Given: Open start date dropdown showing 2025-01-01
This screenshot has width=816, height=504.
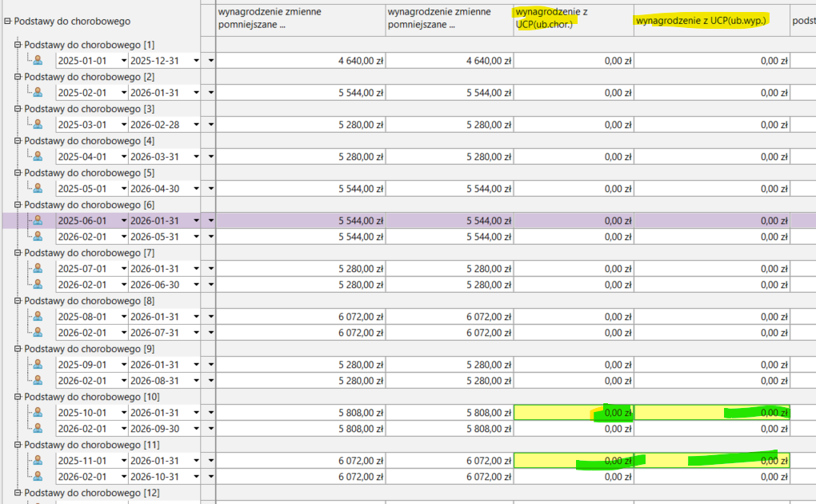Looking at the screenshot, I should (123, 60).
